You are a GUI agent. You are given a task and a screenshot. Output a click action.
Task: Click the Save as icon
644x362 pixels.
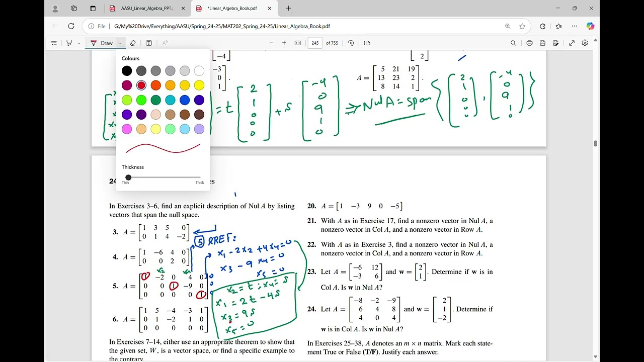click(556, 43)
